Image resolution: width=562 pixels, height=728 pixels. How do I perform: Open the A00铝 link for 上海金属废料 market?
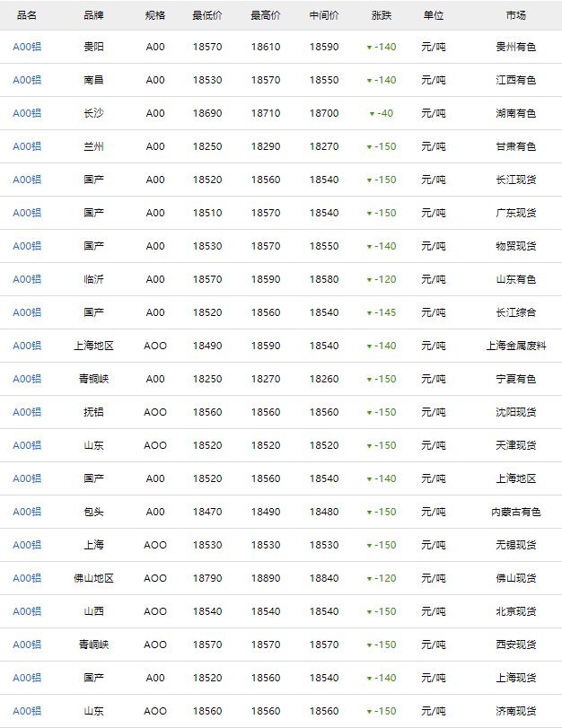point(27,346)
